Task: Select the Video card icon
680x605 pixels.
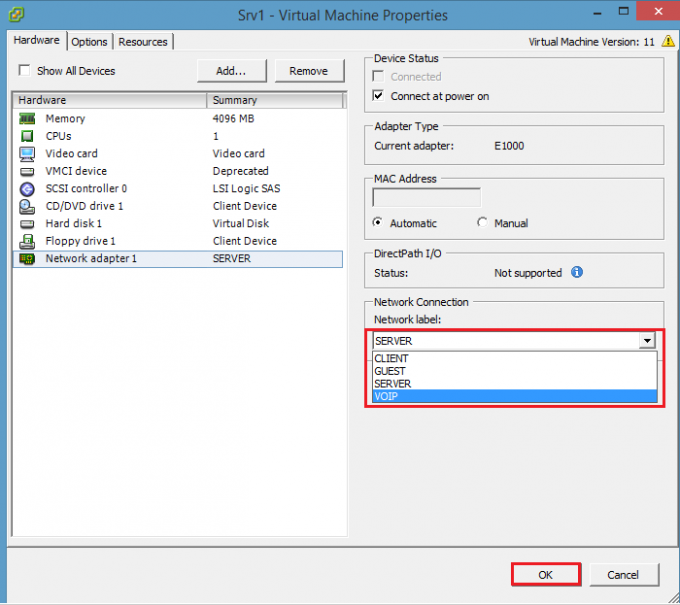Action: click(x=27, y=154)
